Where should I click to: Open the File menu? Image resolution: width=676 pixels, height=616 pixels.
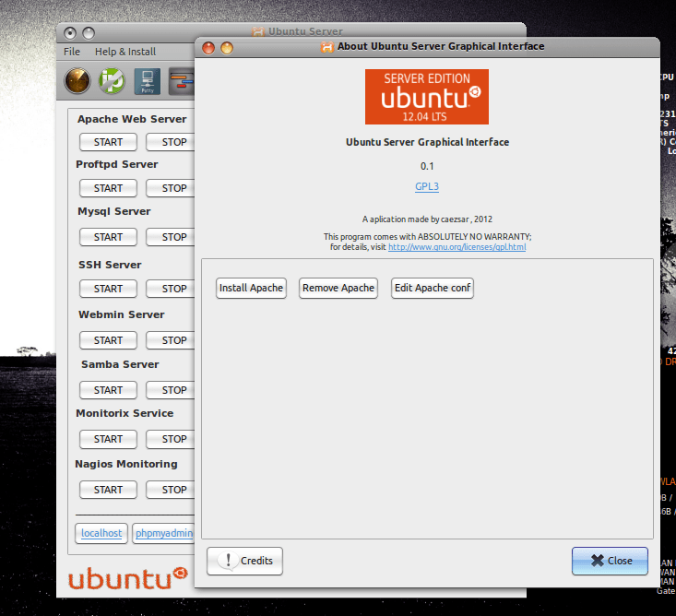click(x=72, y=52)
